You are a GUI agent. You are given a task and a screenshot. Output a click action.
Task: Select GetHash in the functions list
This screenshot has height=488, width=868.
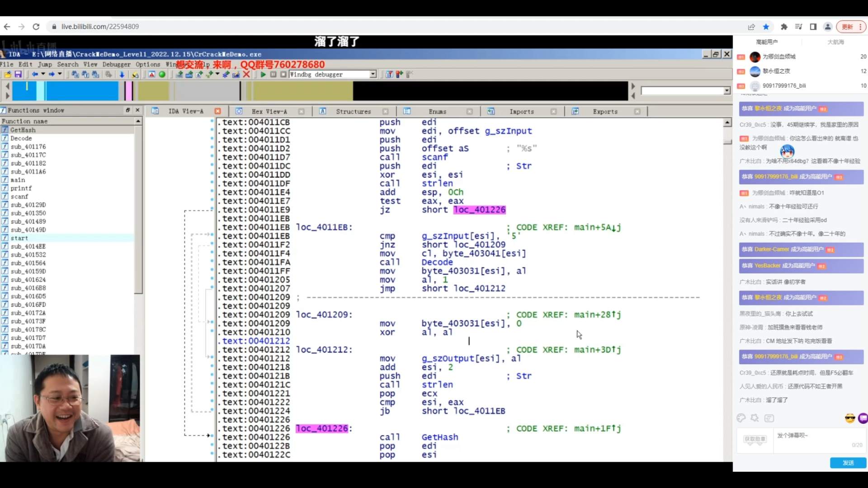point(68,130)
